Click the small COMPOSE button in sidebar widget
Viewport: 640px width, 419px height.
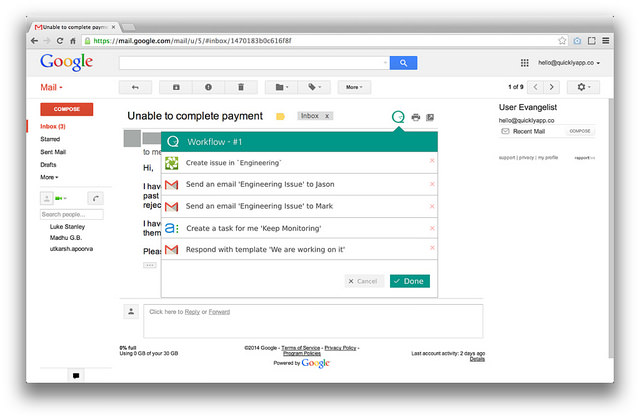(580, 131)
